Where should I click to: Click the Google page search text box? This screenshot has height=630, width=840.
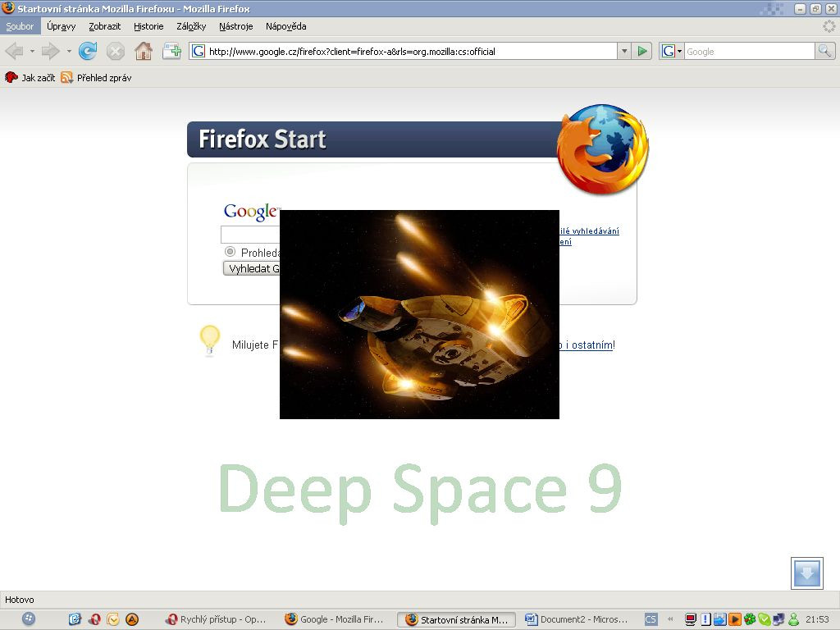[x=251, y=234]
